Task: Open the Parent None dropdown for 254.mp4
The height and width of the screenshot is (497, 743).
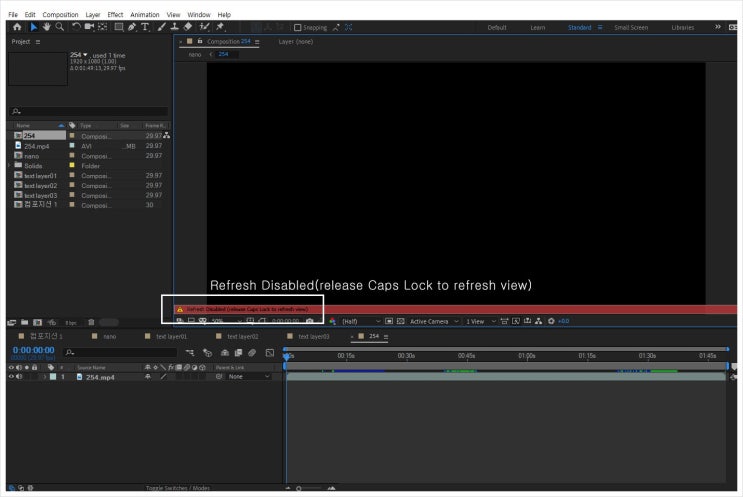Action: pyautogui.click(x=249, y=377)
